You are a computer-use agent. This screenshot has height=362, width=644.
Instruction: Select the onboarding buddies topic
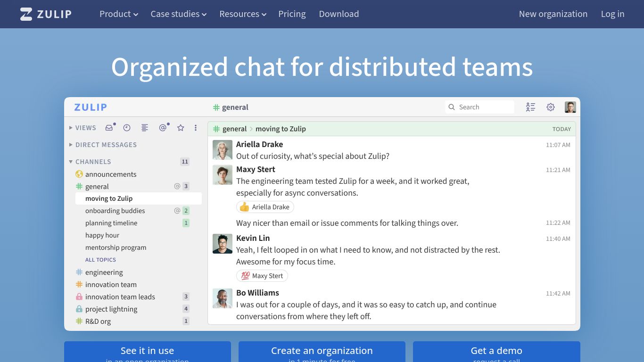coord(115,211)
